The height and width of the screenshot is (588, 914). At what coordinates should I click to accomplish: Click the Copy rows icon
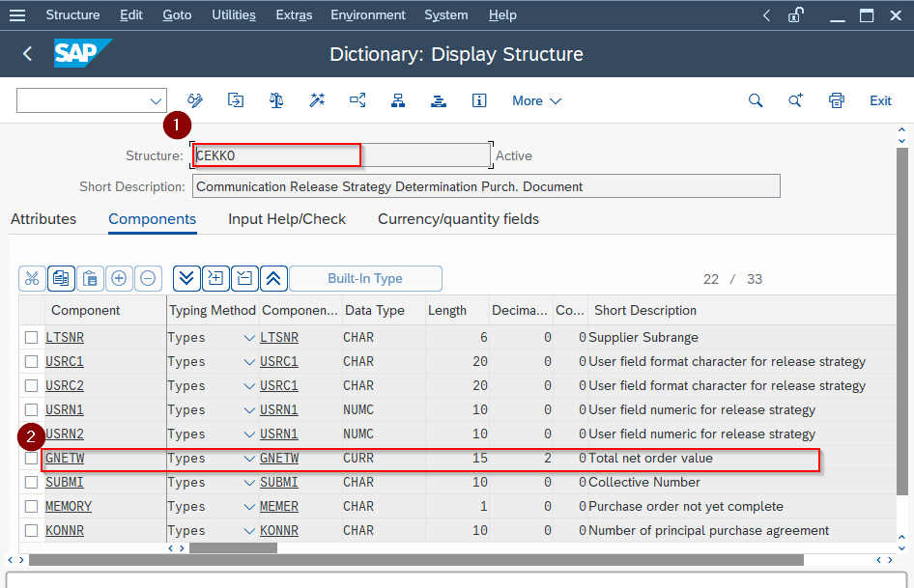61,279
